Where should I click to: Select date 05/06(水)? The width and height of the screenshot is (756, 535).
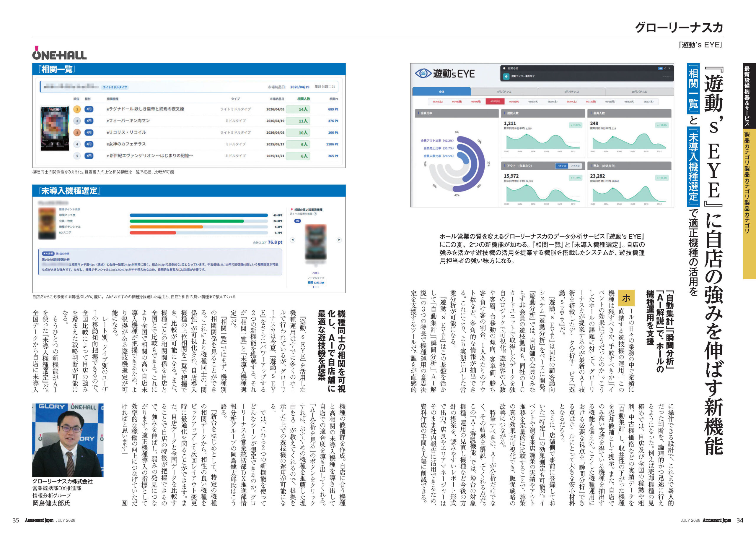point(514,101)
